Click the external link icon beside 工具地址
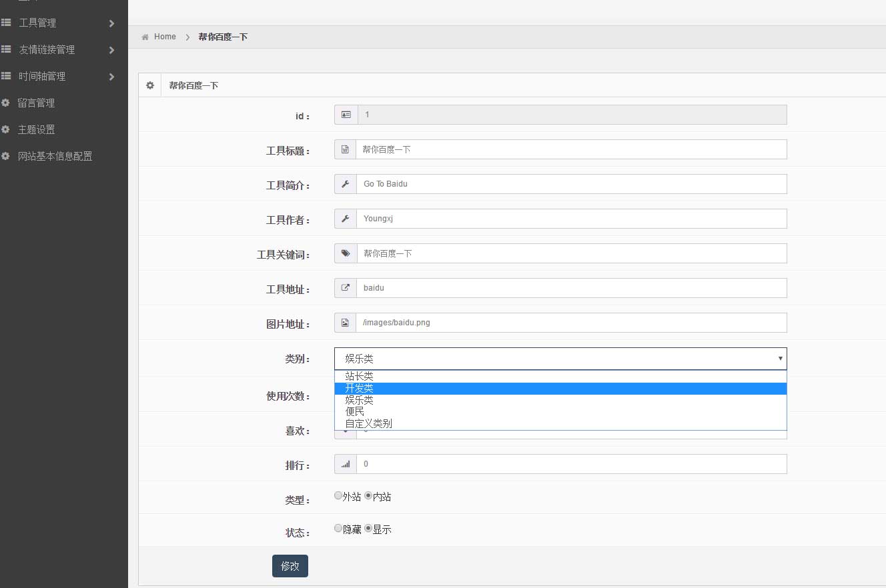Screen dimensions: 886x588 (x=345, y=287)
